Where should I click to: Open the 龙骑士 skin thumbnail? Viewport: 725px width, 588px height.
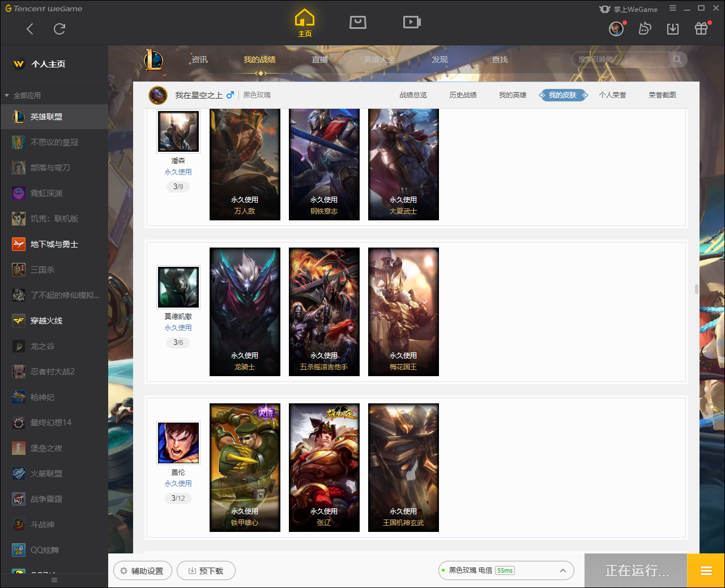tap(245, 312)
